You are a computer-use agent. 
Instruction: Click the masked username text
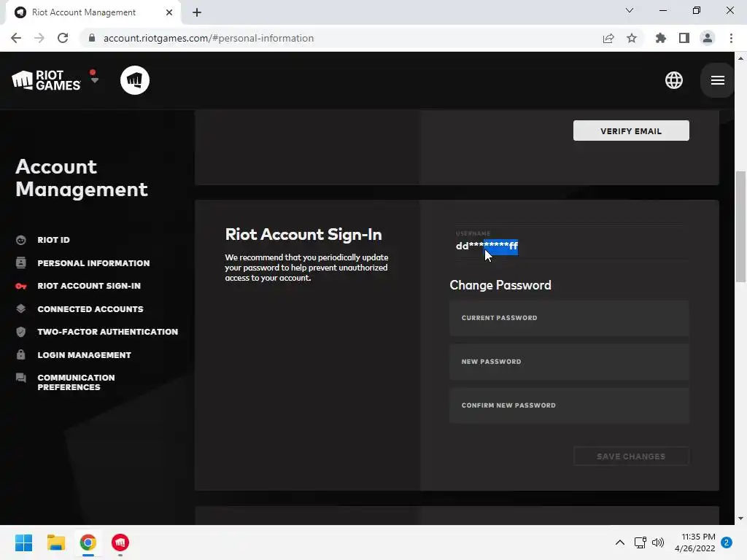click(x=487, y=246)
